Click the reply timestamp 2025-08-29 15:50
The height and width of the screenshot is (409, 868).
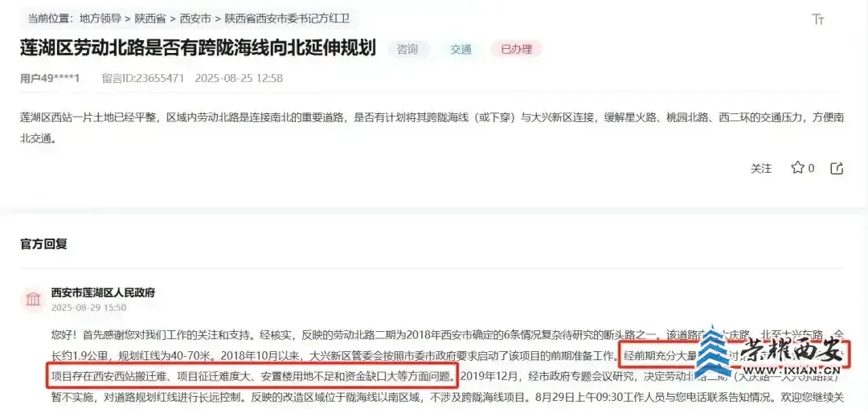88,308
